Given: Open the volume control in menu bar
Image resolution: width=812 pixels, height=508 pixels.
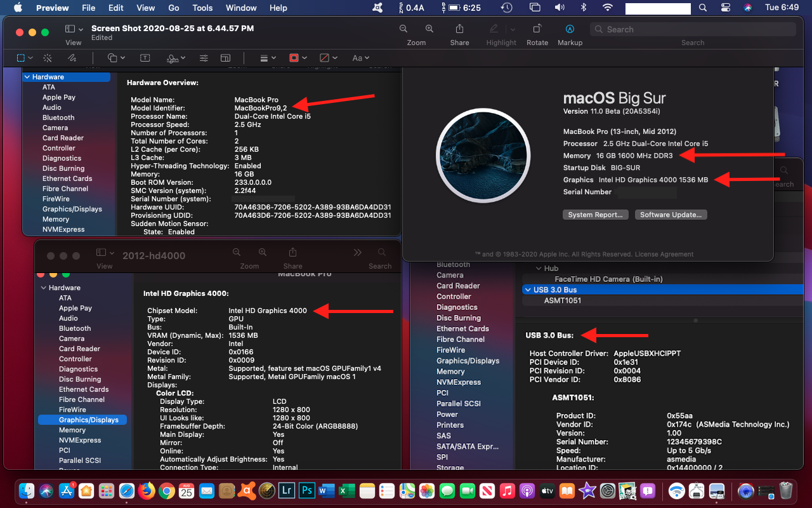Looking at the screenshot, I should tap(560, 8).
